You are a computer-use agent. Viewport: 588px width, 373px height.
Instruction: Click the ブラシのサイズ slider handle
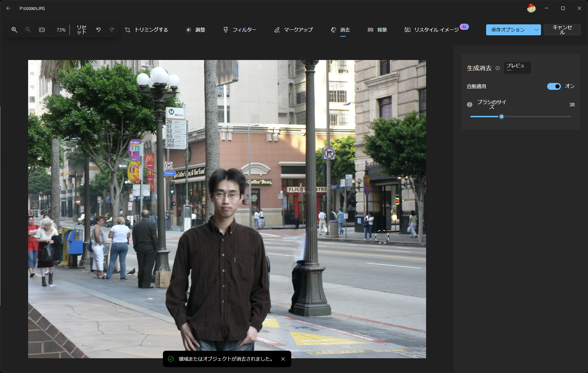click(x=502, y=117)
